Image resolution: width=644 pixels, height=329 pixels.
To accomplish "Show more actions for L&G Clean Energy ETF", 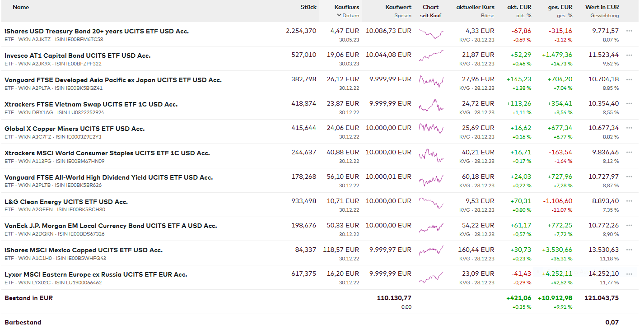I will coord(629,201).
